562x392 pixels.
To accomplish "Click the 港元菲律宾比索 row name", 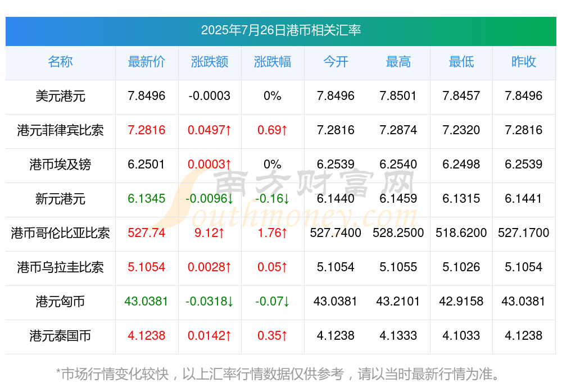I will coord(60,130).
